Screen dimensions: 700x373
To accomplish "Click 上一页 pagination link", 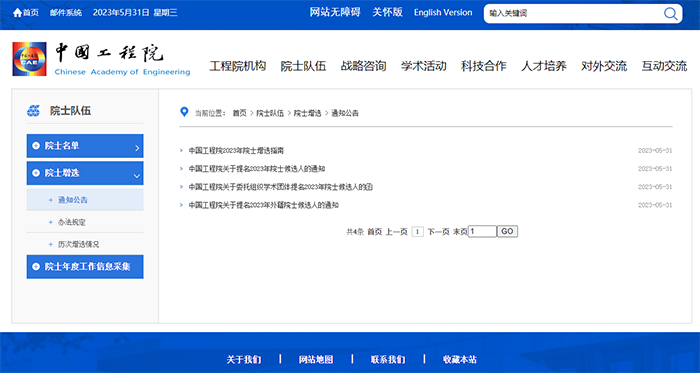I will pyautogui.click(x=396, y=232).
